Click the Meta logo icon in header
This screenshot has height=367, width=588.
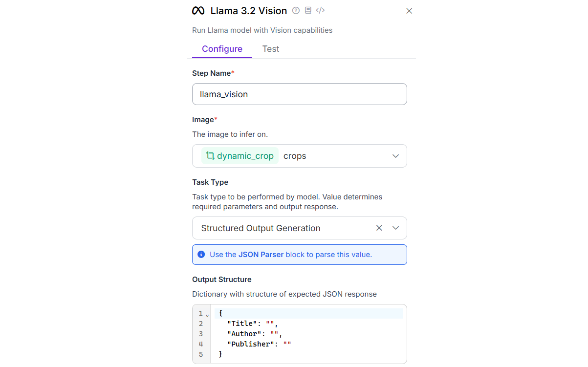198,11
